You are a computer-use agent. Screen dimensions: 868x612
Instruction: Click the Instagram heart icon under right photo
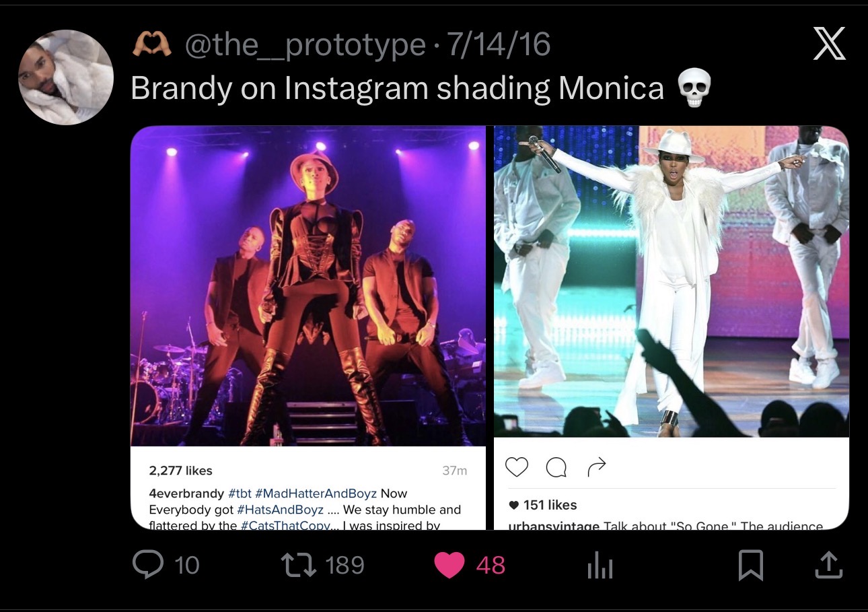coord(517,467)
